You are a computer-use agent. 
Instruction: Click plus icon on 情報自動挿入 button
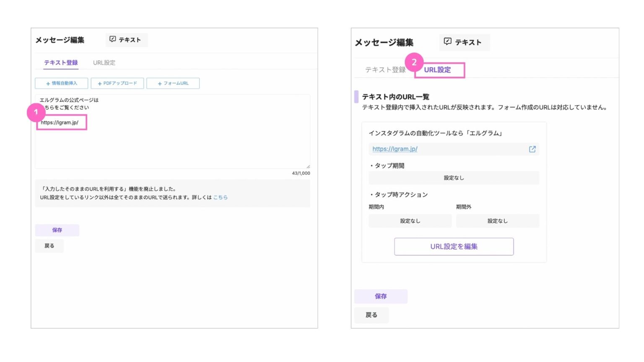coord(48,84)
